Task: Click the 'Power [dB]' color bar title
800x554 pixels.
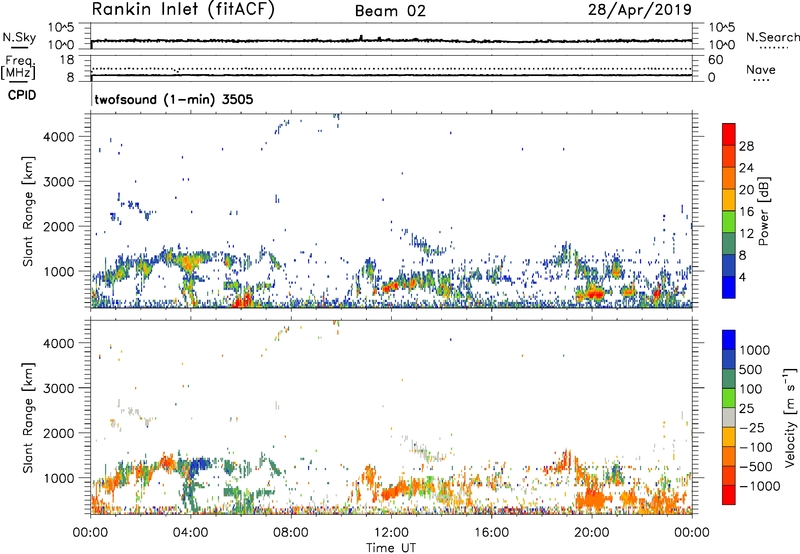Action: click(x=763, y=211)
